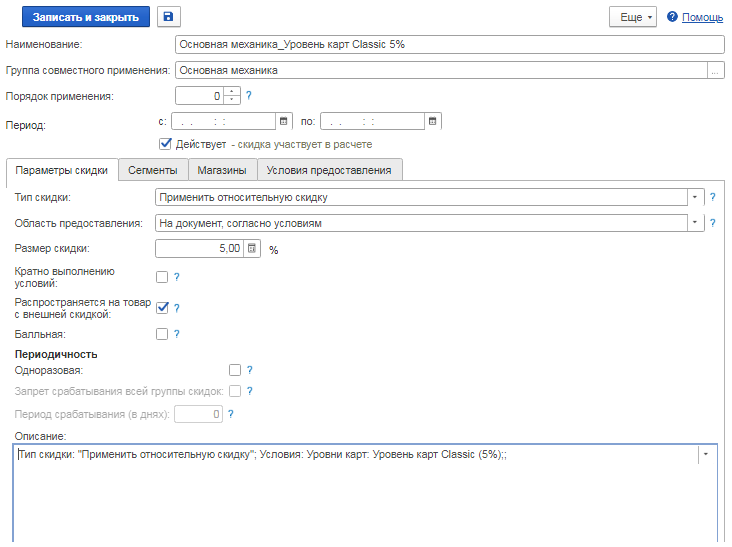Expand the Описание field dropdown arrow

pyautogui.click(x=706, y=454)
